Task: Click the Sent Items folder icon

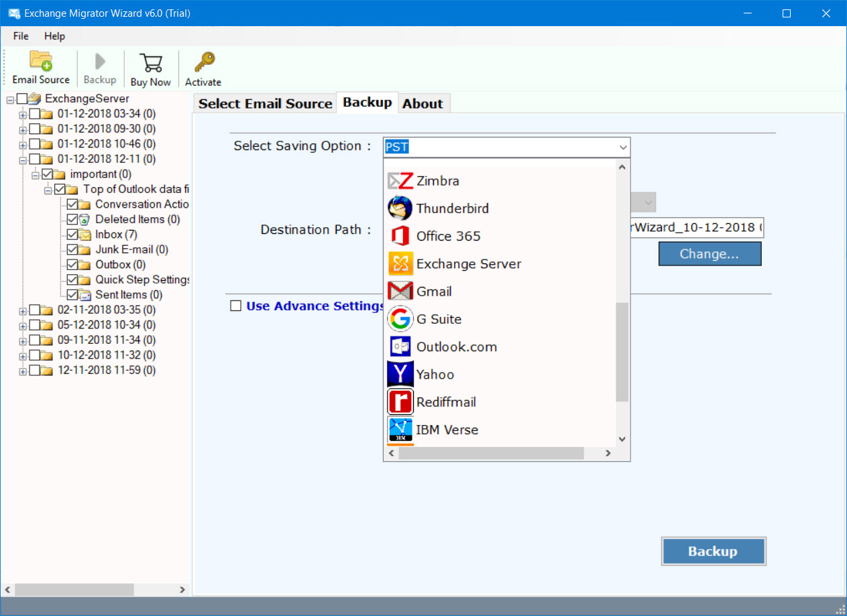Action: [x=84, y=295]
